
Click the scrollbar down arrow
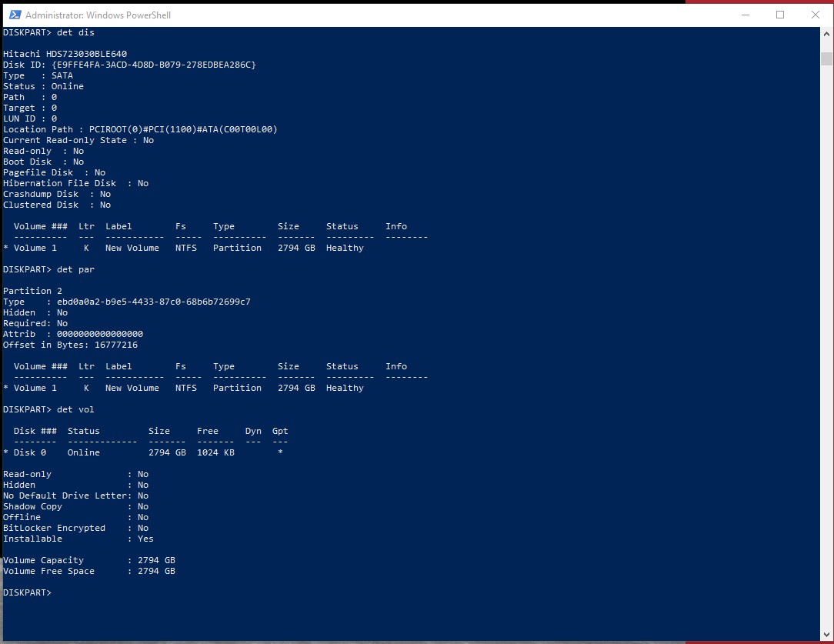tap(826, 634)
